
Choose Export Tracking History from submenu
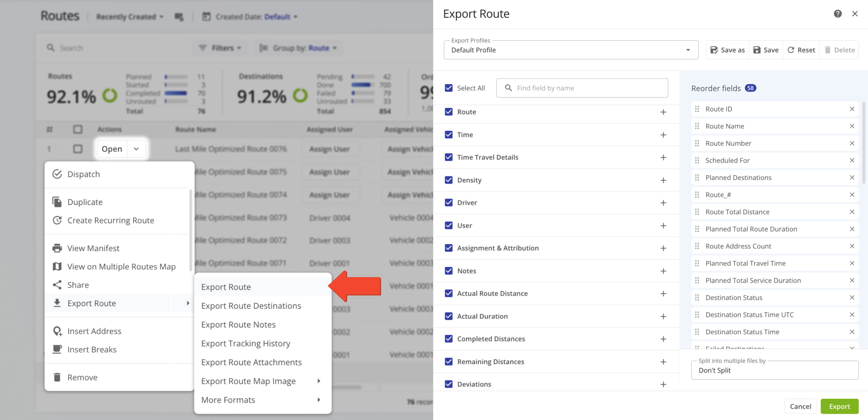click(x=245, y=344)
